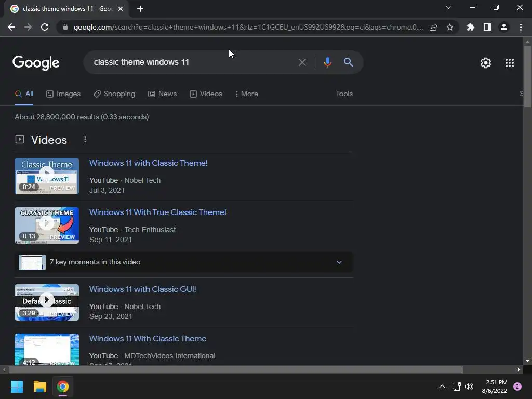Screen dimensions: 532x399
Task: Open the Windows Start menu
Action: point(17,387)
